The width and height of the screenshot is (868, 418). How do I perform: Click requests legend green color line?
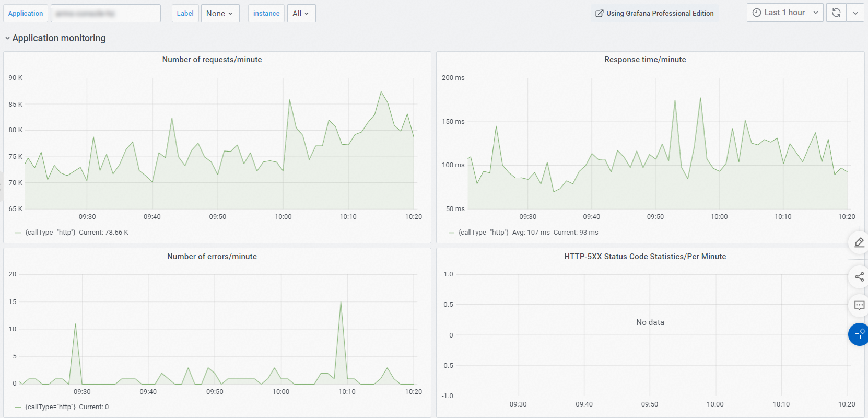(18, 233)
